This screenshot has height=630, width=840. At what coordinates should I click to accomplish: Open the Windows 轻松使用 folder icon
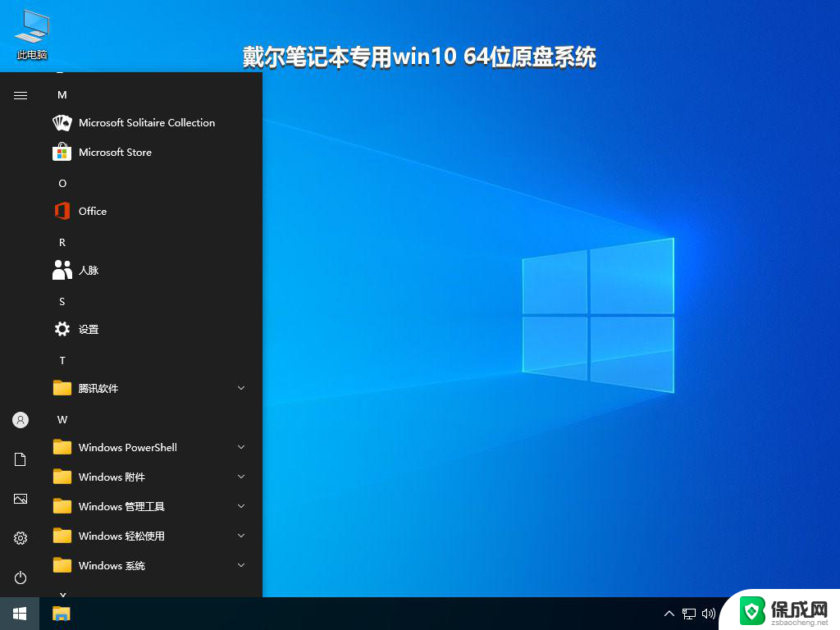62,535
